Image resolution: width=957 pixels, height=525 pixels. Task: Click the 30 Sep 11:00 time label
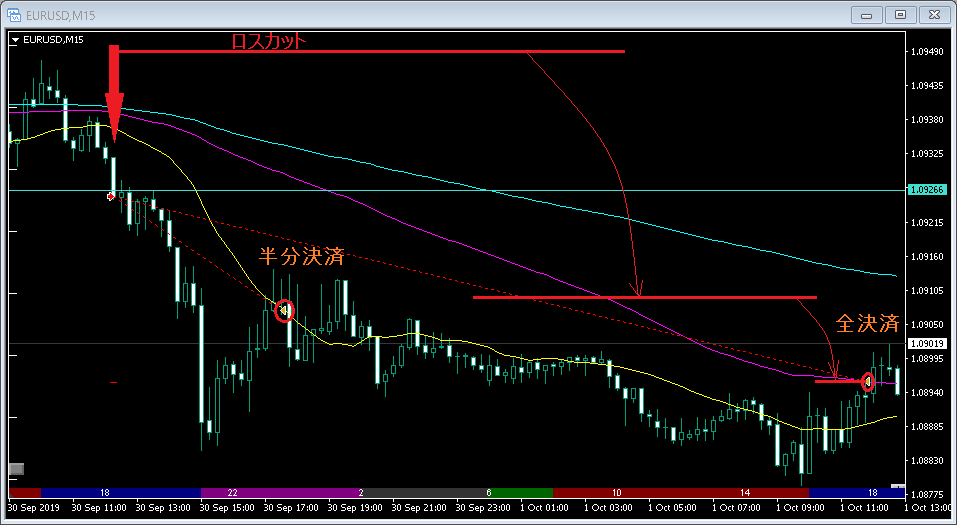point(99,508)
